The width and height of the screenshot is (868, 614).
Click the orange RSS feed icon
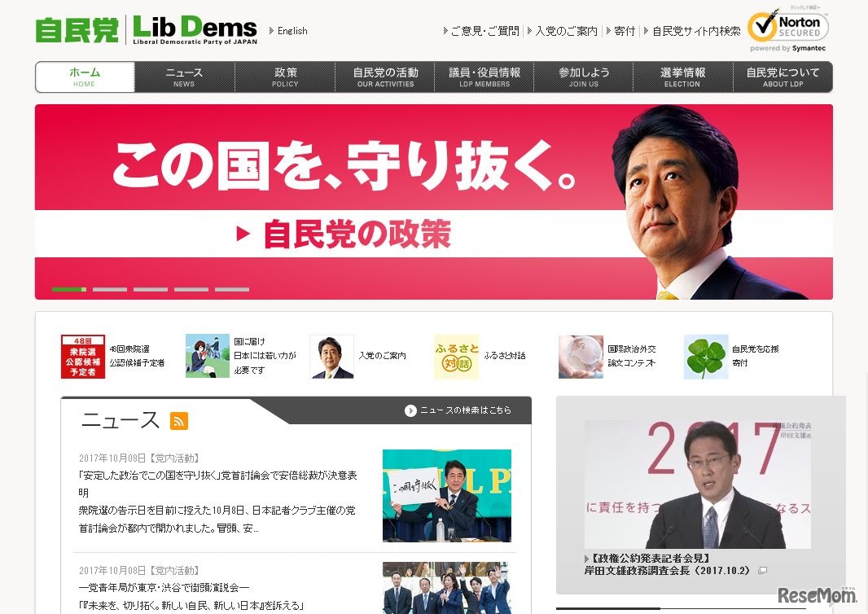coord(179,421)
